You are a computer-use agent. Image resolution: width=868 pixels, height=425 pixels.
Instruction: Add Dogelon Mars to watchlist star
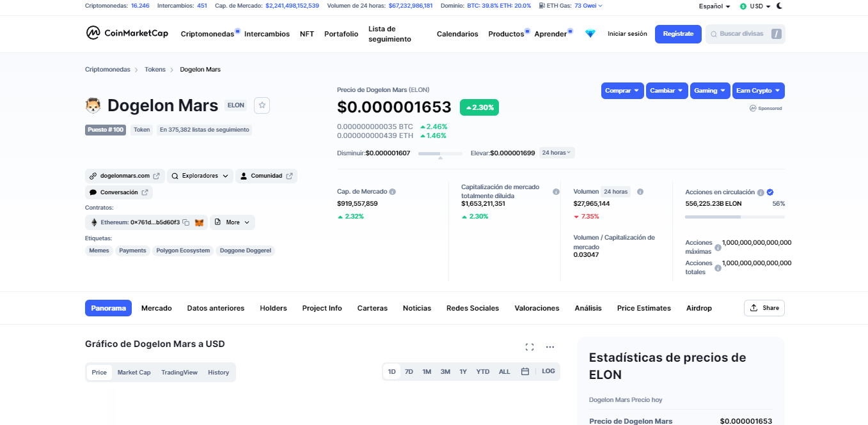point(262,105)
